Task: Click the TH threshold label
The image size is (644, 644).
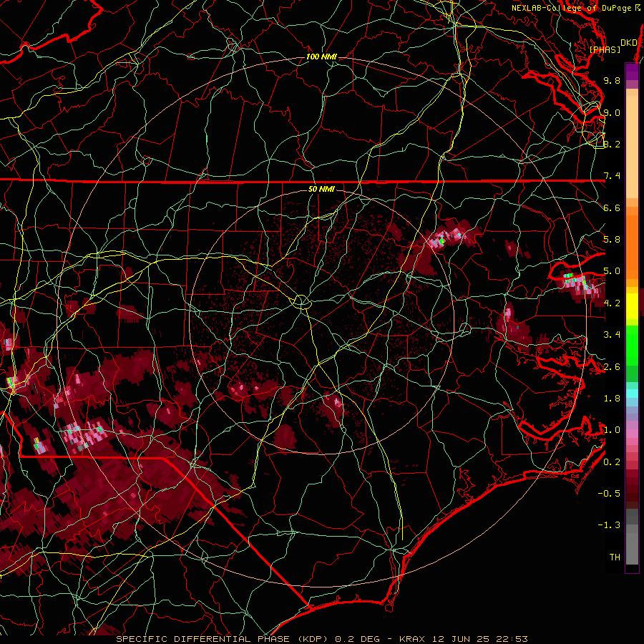Action: (615, 557)
